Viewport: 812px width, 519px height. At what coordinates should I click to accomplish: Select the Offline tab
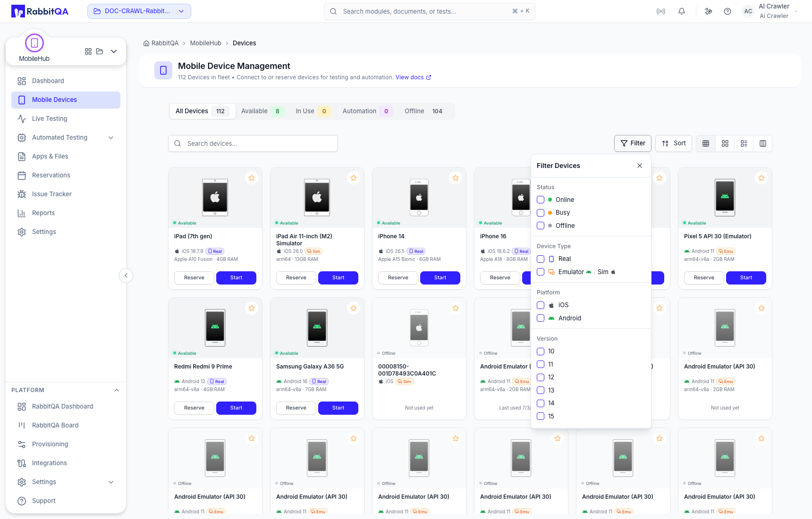pyautogui.click(x=424, y=111)
